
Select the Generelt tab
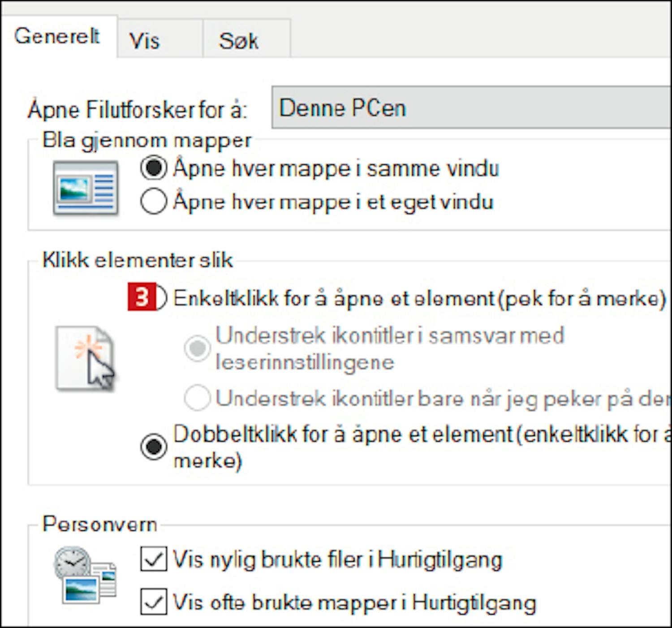pyautogui.click(x=57, y=36)
